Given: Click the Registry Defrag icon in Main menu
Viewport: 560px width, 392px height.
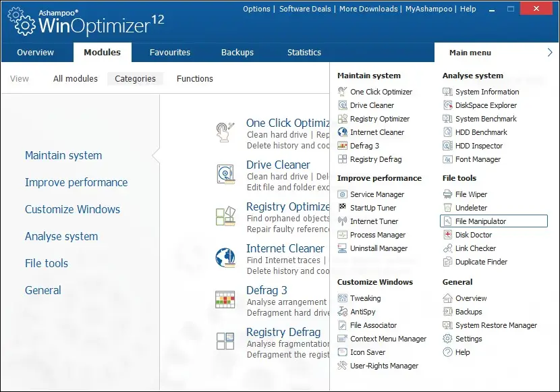Looking at the screenshot, I should coord(342,159).
